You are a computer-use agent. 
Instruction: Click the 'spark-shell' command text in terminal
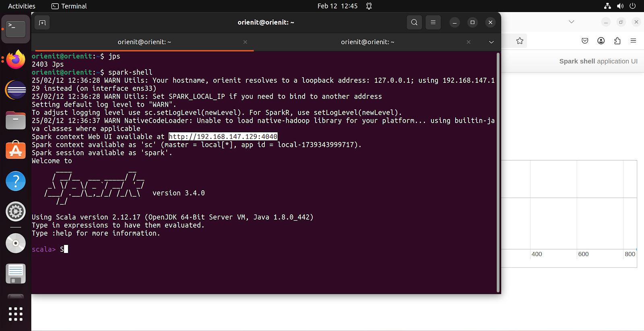pos(130,72)
